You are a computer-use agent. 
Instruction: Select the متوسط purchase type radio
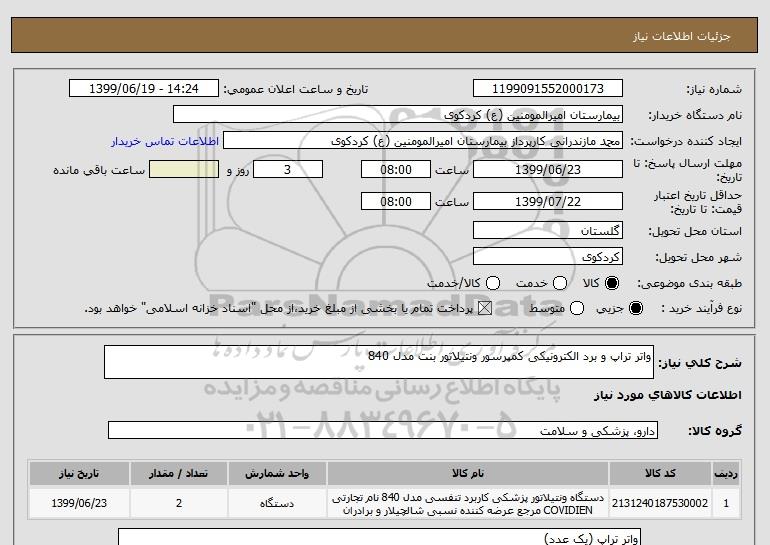[577, 308]
